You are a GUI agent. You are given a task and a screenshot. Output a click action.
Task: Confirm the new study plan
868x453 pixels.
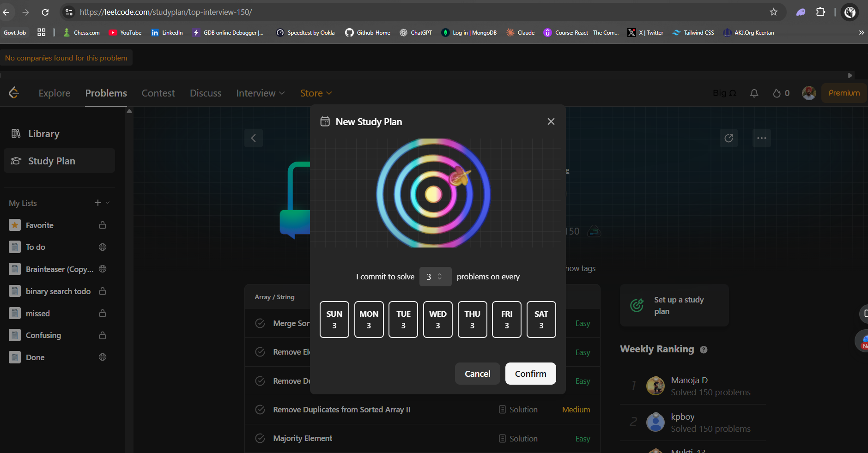530,374
